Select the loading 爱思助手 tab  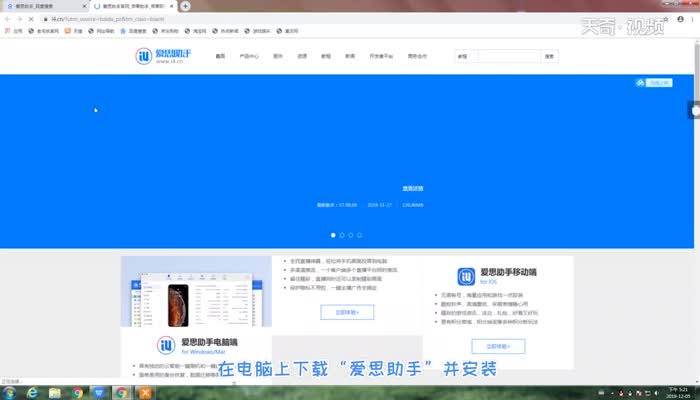(133, 6)
